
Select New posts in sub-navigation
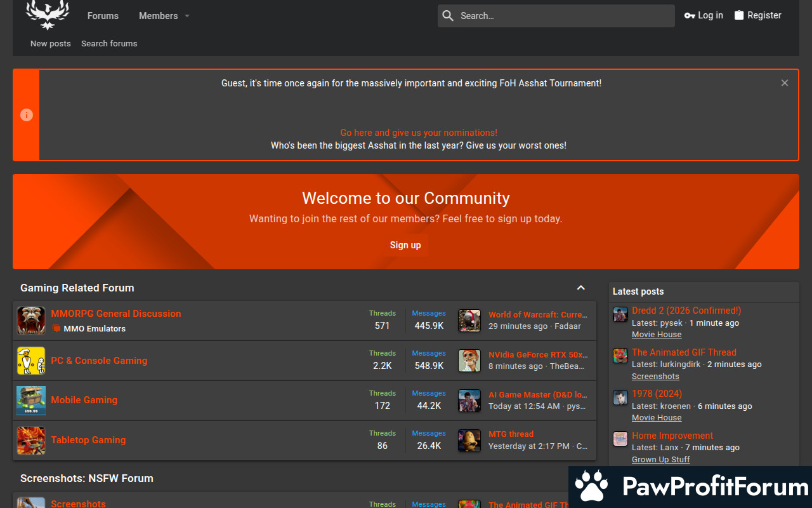pos(51,44)
